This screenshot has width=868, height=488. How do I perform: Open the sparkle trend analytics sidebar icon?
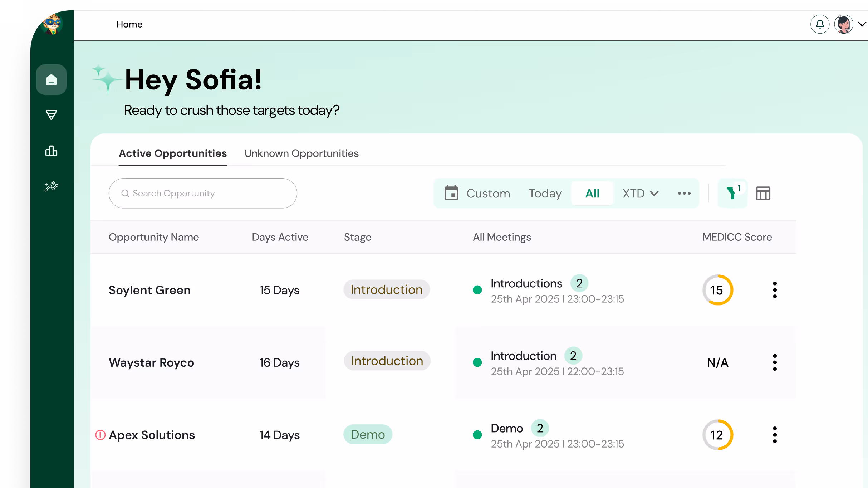coord(52,186)
